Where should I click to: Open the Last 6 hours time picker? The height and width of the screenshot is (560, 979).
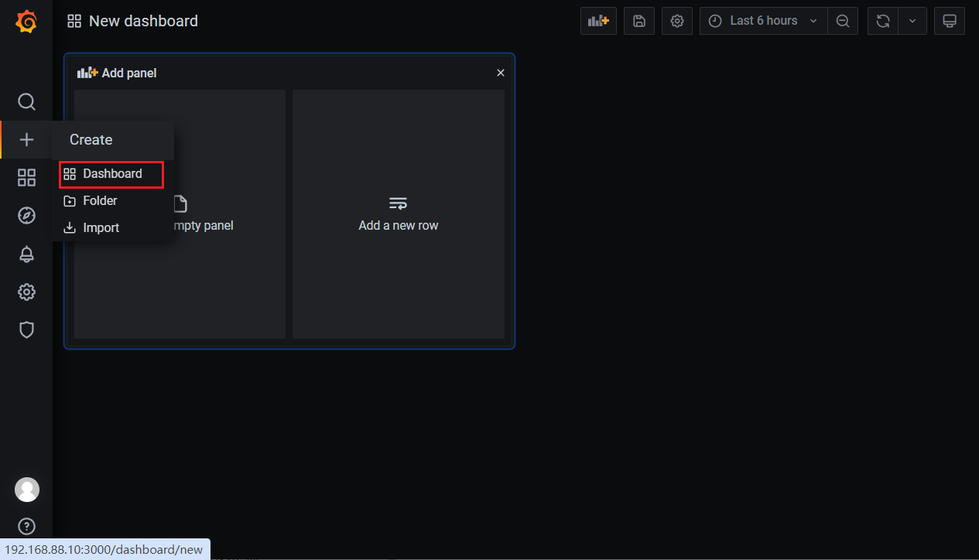[763, 21]
